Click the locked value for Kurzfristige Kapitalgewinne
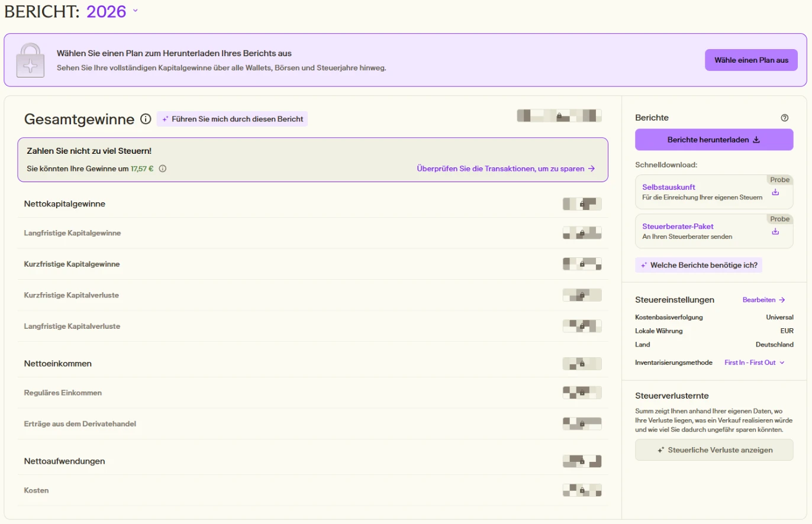 582,264
